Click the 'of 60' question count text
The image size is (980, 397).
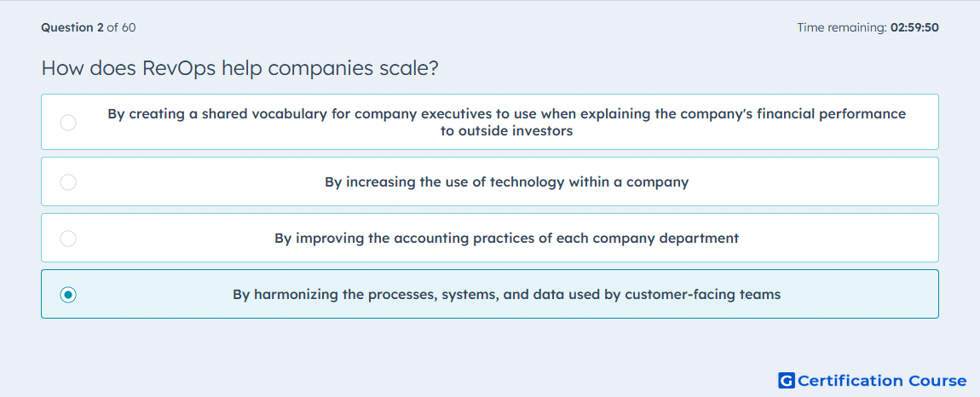click(121, 27)
